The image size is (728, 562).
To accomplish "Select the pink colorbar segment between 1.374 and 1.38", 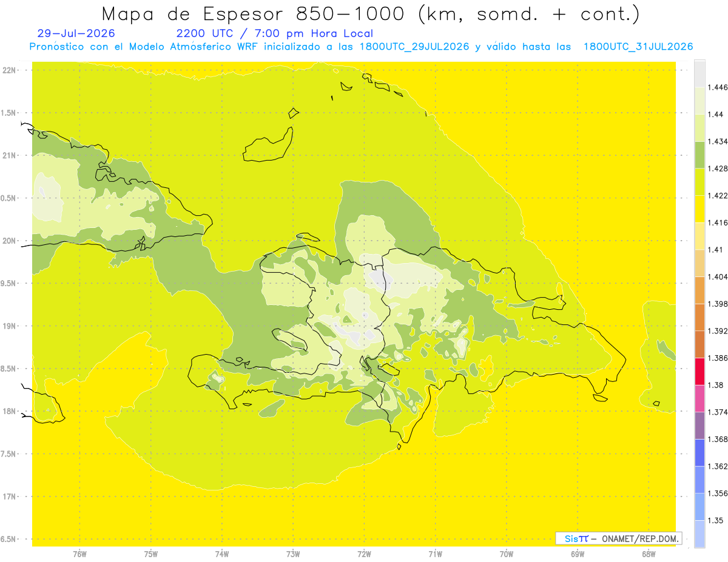I will click(699, 398).
